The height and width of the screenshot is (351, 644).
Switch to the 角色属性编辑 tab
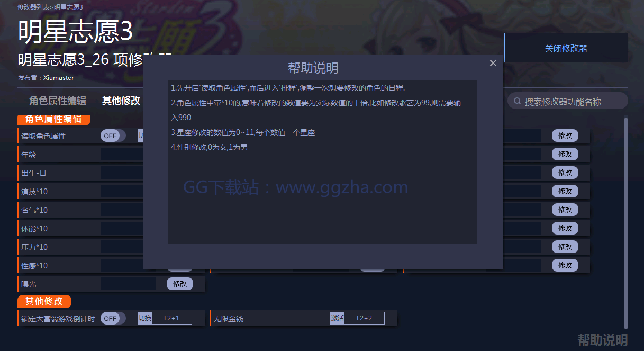[x=58, y=101]
